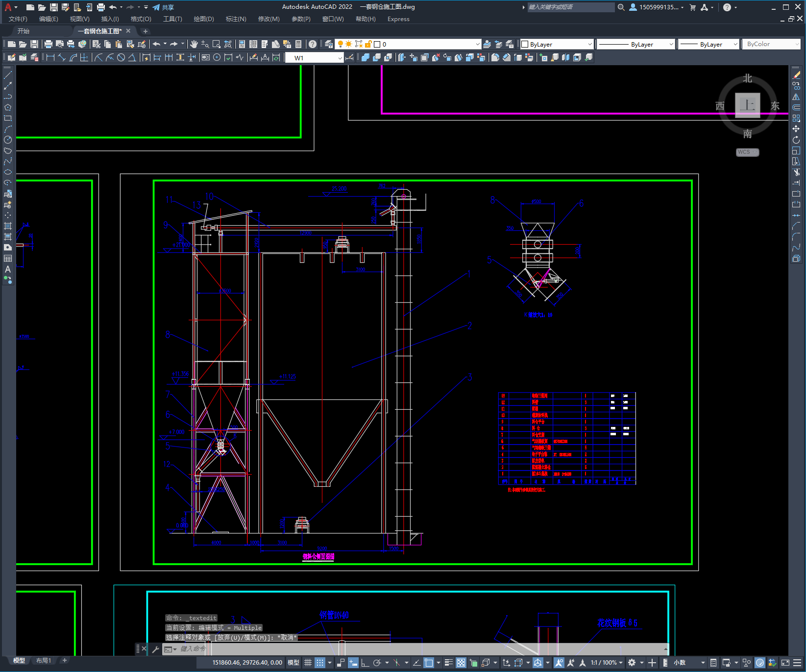Select the Rotate tool in modify toolbar
The image size is (806, 672).
coord(796,140)
